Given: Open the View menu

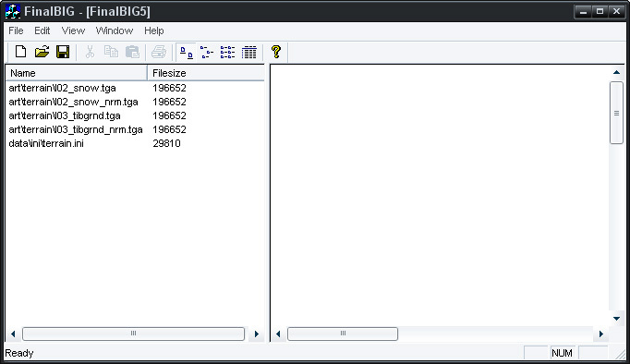Looking at the screenshot, I should pyautogui.click(x=73, y=30).
